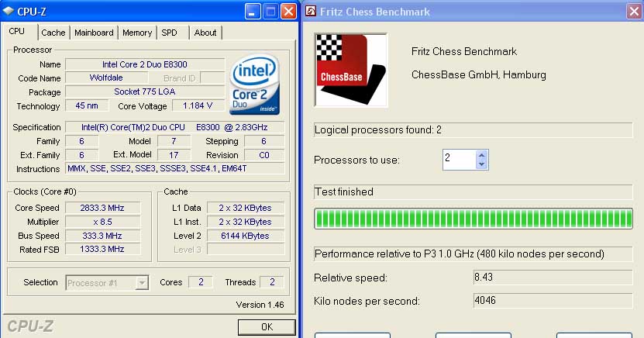Select the CPU tab

click(17, 32)
